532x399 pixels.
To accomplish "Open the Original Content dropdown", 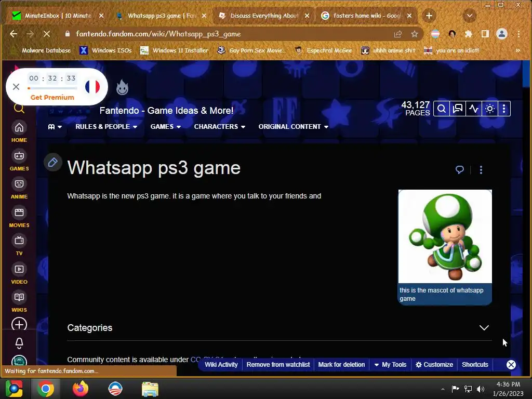I will [x=293, y=127].
